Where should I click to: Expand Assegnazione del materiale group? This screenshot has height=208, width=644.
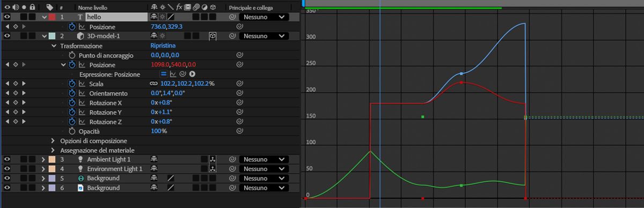point(53,151)
